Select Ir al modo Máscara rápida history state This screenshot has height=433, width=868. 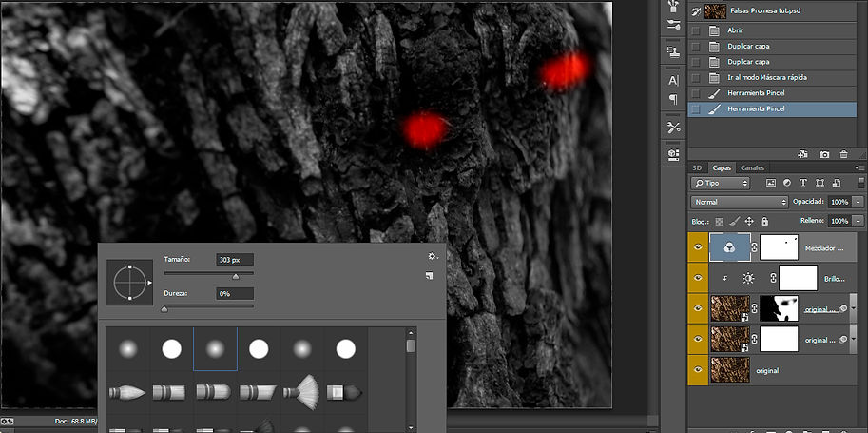771,78
